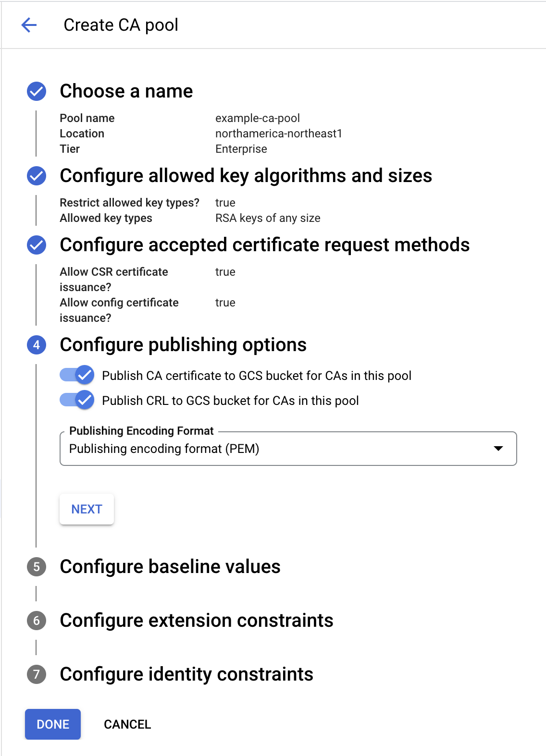Viewport: 546px width, 756px height.
Task: Open the Choose a name section
Action: click(x=126, y=91)
